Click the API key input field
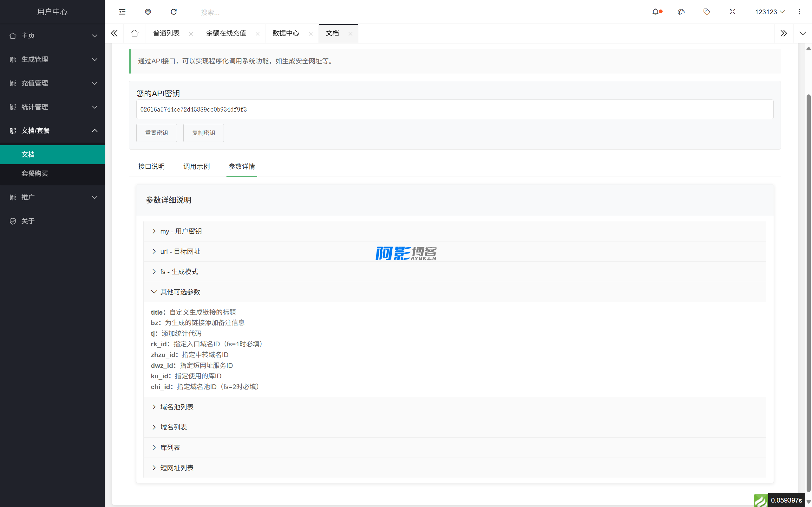Image resolution: width=812 pixels, height=507 pixels. tap(455, 109)
